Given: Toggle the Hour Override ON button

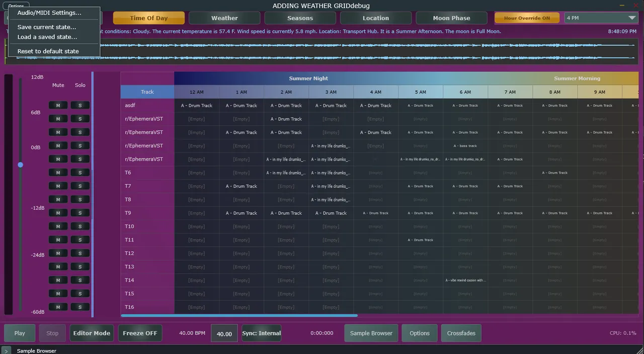Looking at the screenshot, I should (x=527, y=18).
